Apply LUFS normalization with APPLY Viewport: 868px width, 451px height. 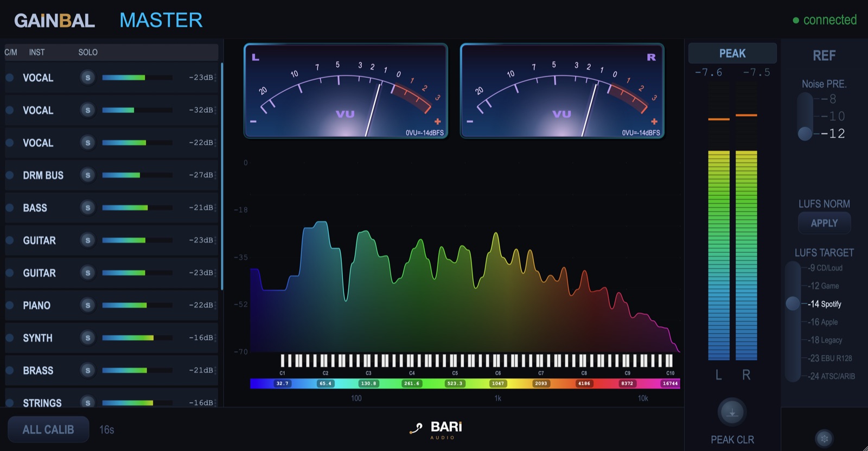coord(824,223)
